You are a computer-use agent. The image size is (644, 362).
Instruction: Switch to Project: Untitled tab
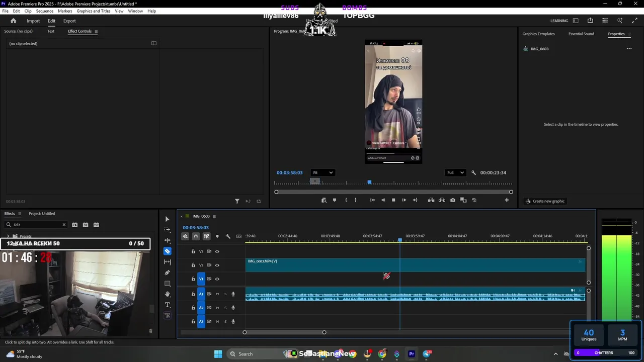click(x=42, y=214)
